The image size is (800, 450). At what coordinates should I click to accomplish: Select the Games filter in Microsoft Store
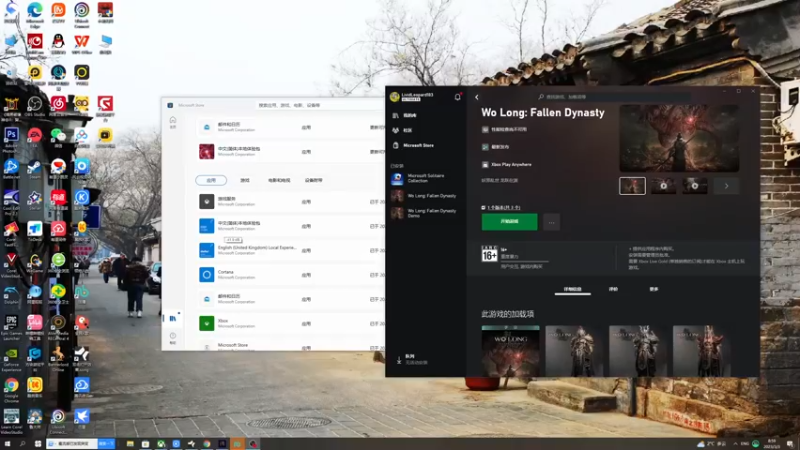[244, 180]
